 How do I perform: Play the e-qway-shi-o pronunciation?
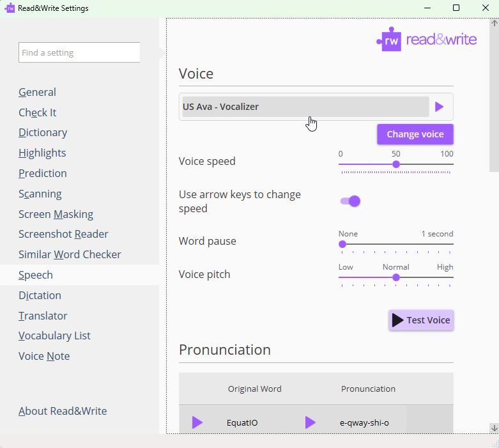(311, 422)
